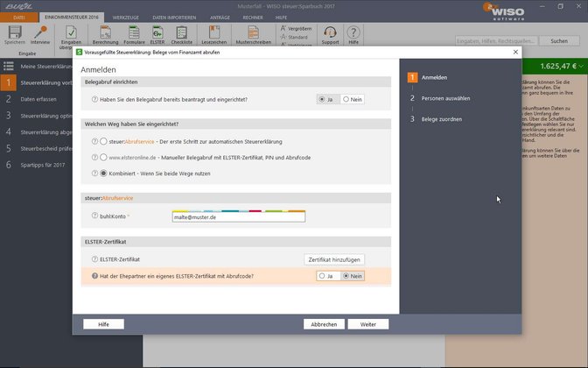The height and width of the screenshot is (368, 588).
Task: Open the HILFE ribbon tab
Action: [x=281, y=18]
